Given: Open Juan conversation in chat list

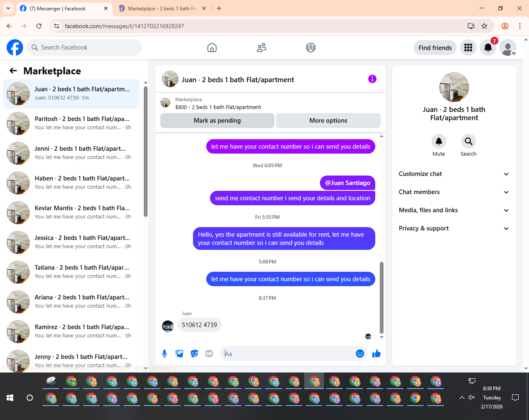Looking at the screenshot, I should click(x=71, y=94).
